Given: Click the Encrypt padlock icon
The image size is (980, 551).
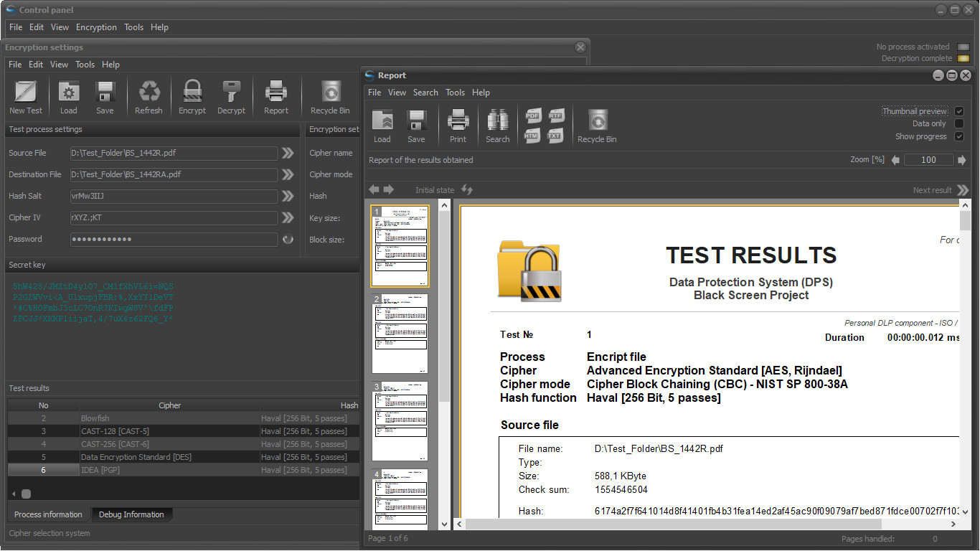Looking at the screenshot, I should pos(192,92).
